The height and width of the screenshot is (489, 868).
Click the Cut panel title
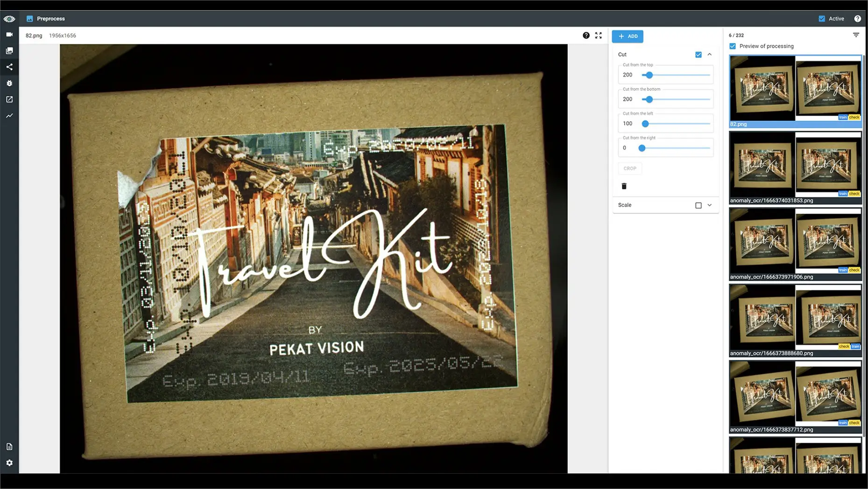pos(622,55)
